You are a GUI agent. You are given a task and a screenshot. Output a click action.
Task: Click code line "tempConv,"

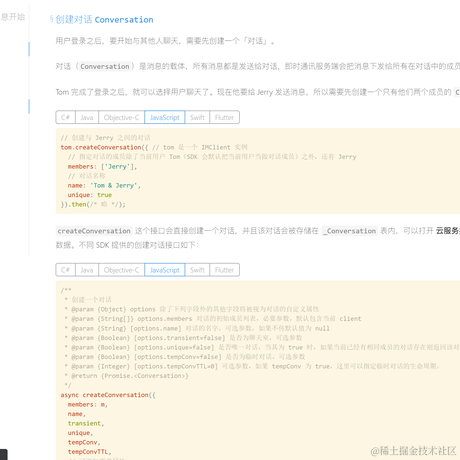(84, 442)
